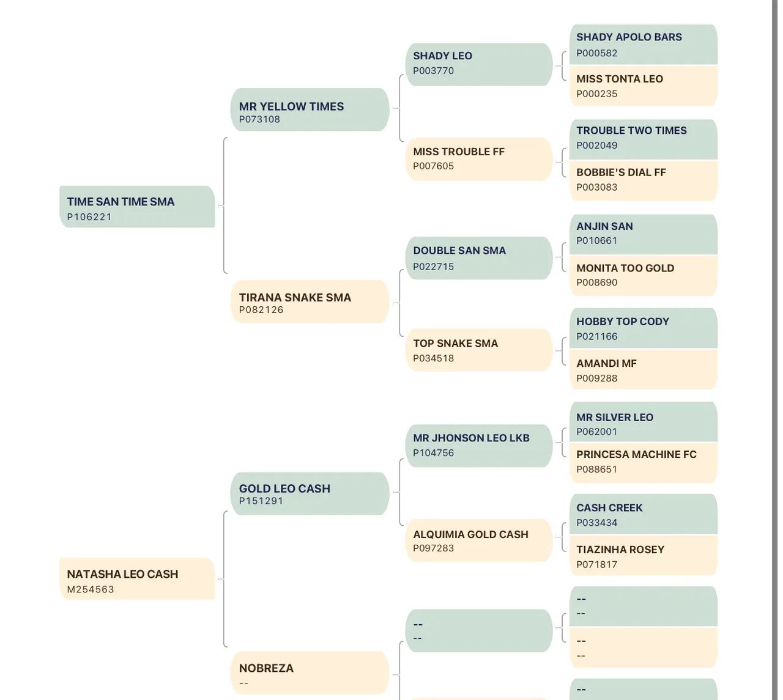Click the TIRANA SNAKE SMA dam node

click(x=310, y=302)
